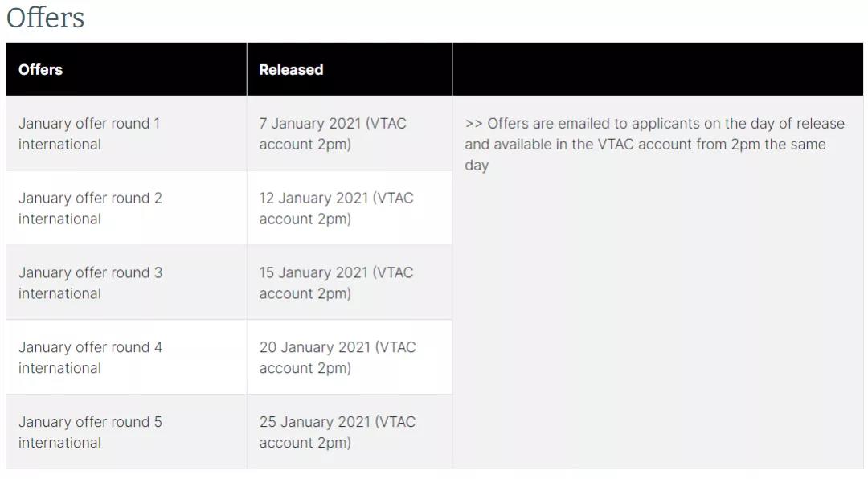The image size is (868, 479).
Task: Click 'account 2pm)' text in round 1 row
Action: click(x=305, y=145)
